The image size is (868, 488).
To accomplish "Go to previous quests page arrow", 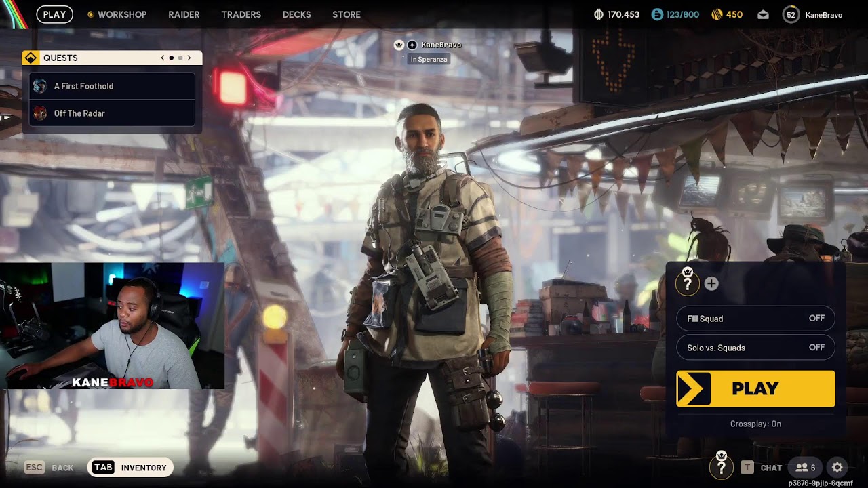I will coord(163,58).
